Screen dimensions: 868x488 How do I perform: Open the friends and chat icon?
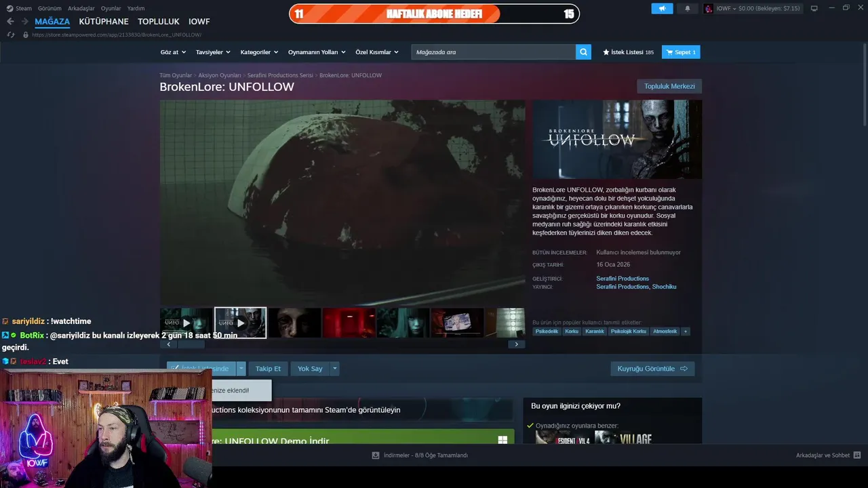tap(857, 455)
